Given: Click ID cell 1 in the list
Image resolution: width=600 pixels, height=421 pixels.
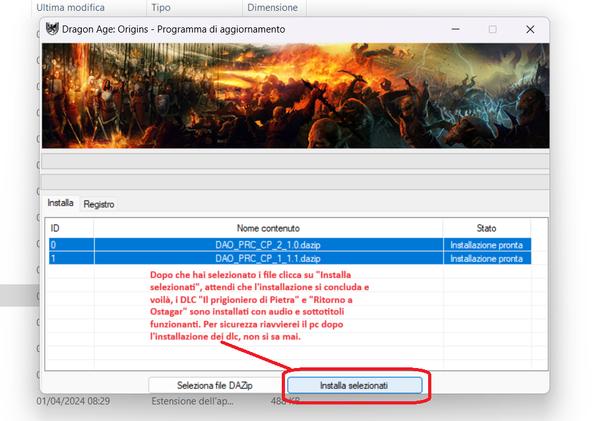Looking at the screenshot, I should click(71, 259).
